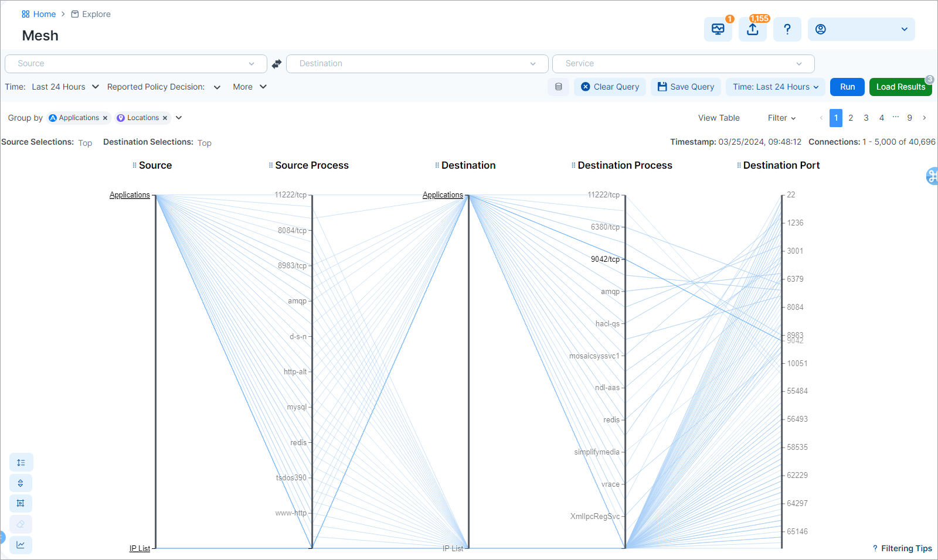Expand the Reported Policy Decision dropdown
Screen dimensions: 938x560
pyautogui.click(x=217, y=87)
